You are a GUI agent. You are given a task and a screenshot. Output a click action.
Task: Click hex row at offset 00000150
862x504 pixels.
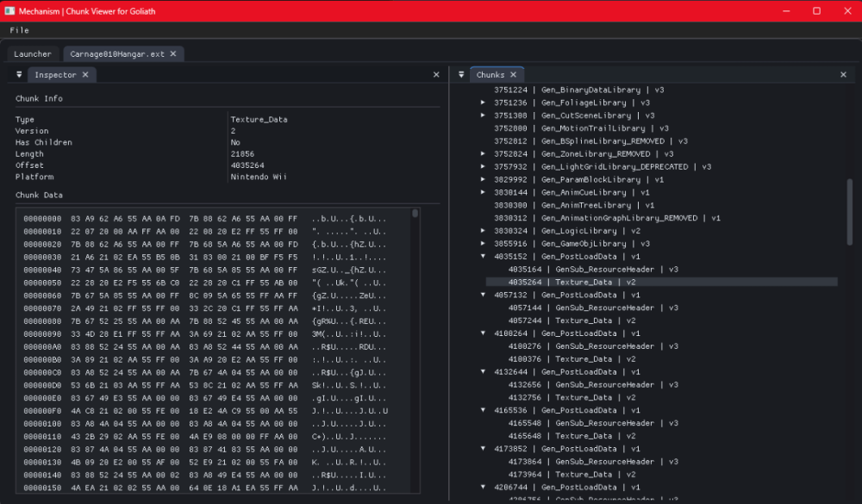coord(205,488)
